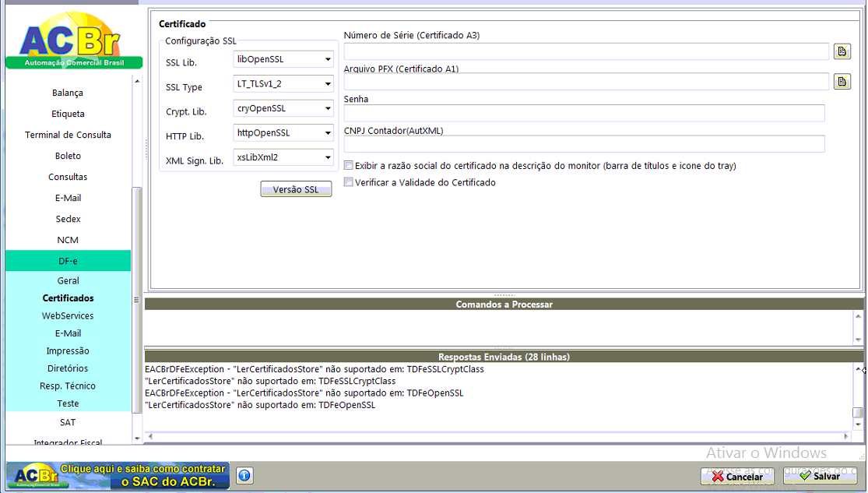Click the Respostas Enviadas vertical scrollbar thumb

coord(858,413)
